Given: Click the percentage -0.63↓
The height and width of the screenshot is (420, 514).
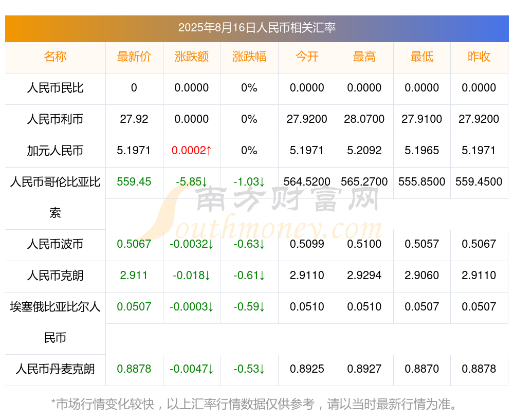Looking at the screenshot, I should point(249,244).
